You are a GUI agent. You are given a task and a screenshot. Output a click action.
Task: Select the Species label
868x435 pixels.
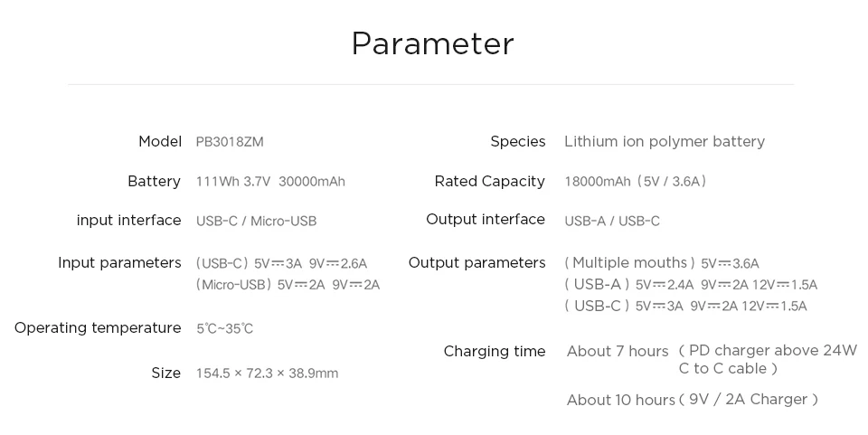[517, 142]
